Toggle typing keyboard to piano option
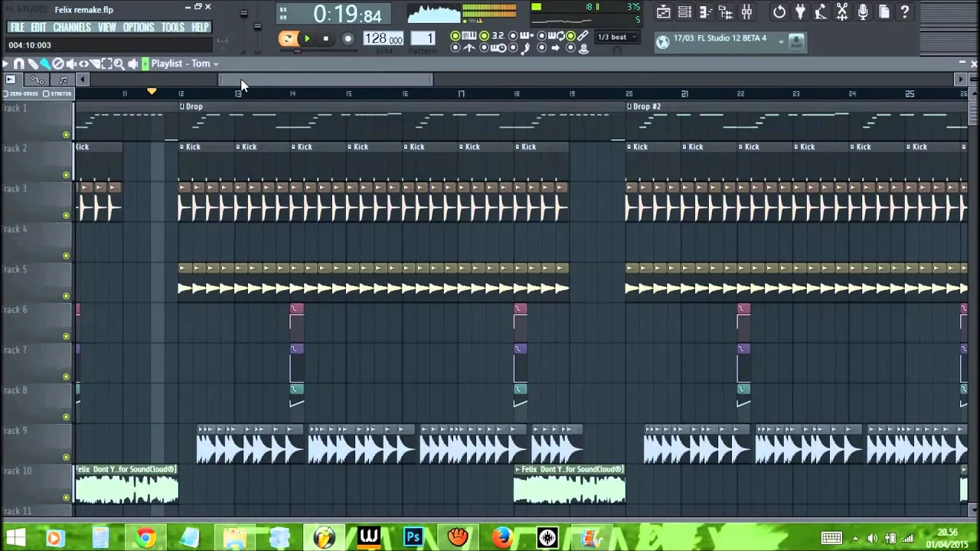Screen dimensions: 980x551 point(462,35)
